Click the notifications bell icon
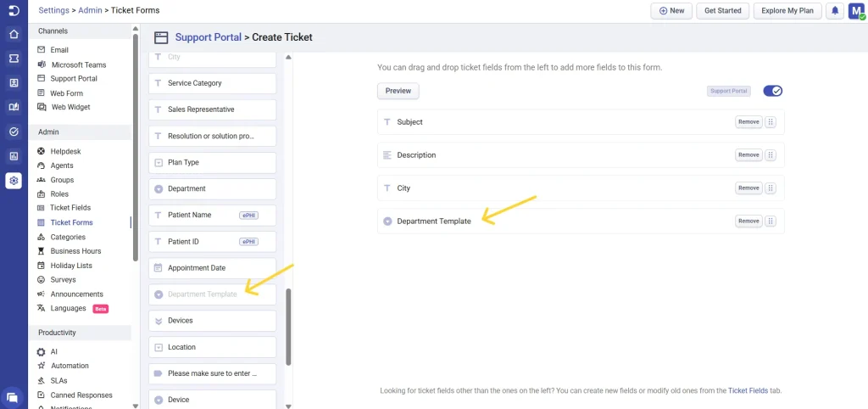Screen dimensions: 868x409 [x=835, y=11]
